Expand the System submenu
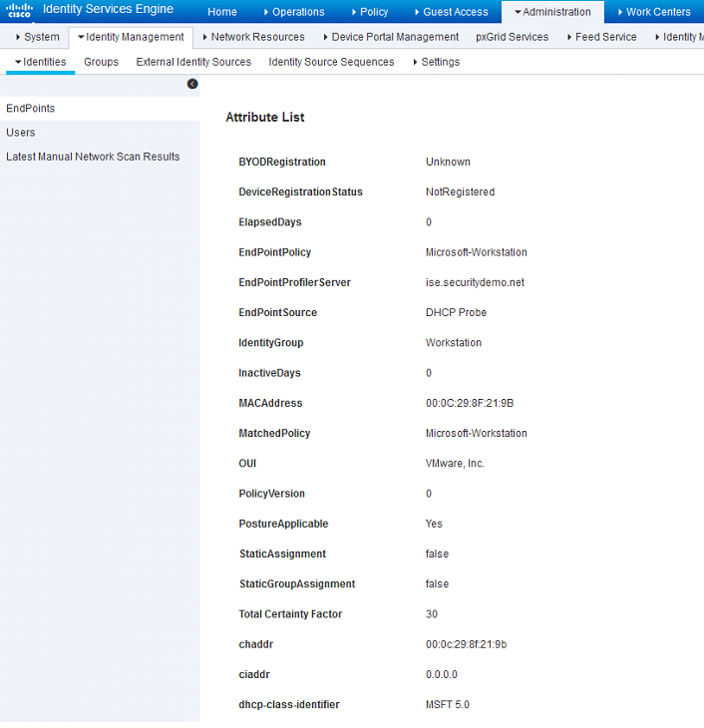This screenshot has width=704, height=728. point(38,37)
